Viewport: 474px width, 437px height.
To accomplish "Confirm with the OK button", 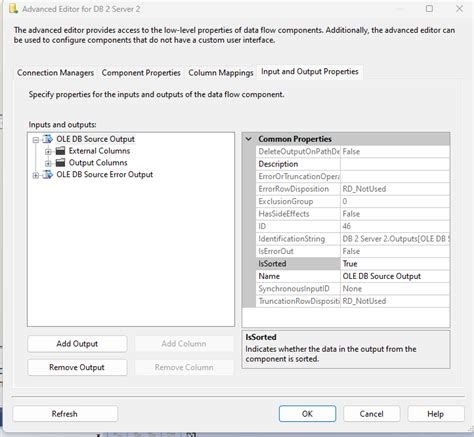I will coord(307,414).
